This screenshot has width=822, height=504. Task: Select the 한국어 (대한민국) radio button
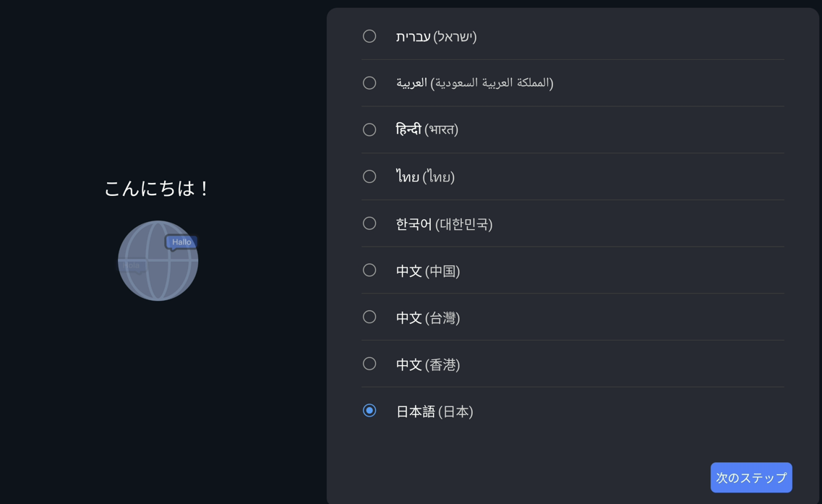click(x=369, y=223)
